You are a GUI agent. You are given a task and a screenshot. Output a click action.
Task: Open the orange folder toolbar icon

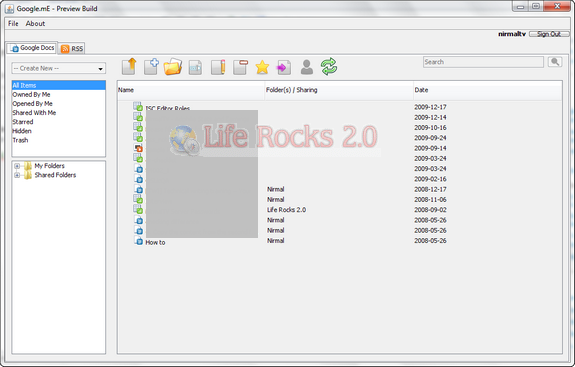tap(173, 67)
